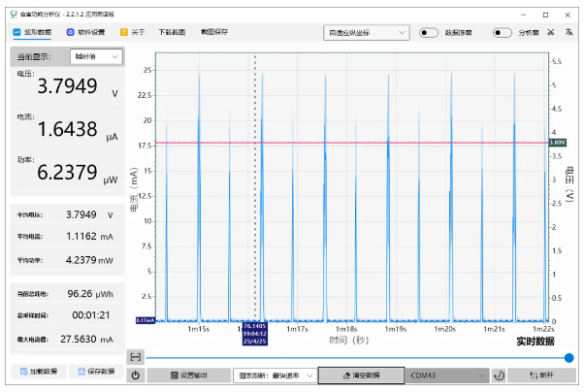Click the 下载截图 menu item
The image size is (584, 392).
click(172, 32)
